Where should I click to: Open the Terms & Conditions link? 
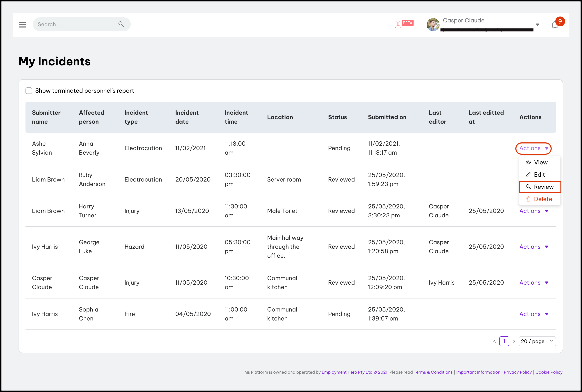pos(433,372)
